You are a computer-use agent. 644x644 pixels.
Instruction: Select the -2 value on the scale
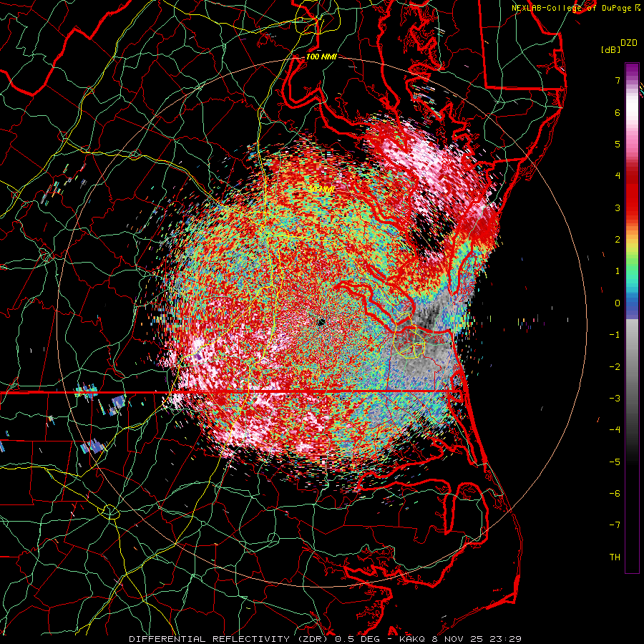[x=615, y=367]
